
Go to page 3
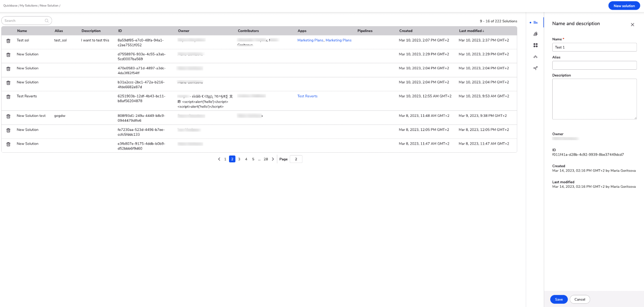tap(239, 159)
